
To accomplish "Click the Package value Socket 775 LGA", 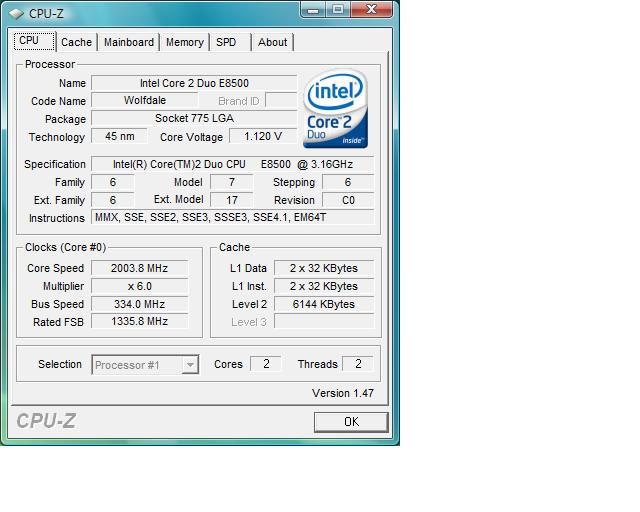I will (x=194, y=118).
